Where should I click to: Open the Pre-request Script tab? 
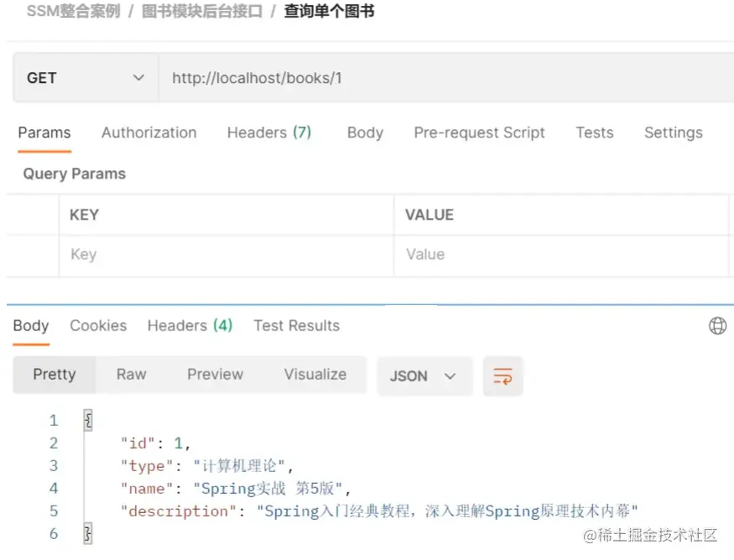[479, 132]
